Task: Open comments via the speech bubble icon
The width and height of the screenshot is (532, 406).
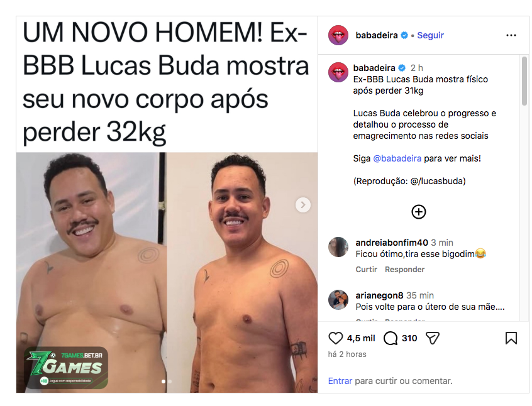Action: coord(390,338)
